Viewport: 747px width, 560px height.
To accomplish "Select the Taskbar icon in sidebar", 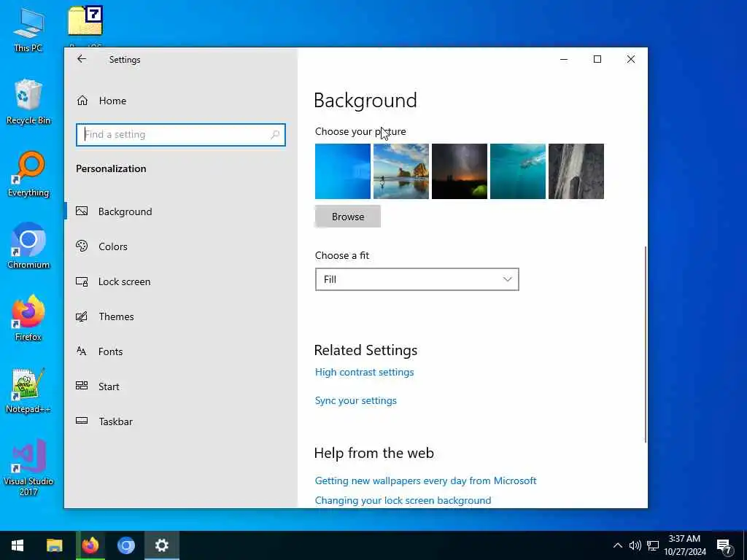I will click(82, 421).
